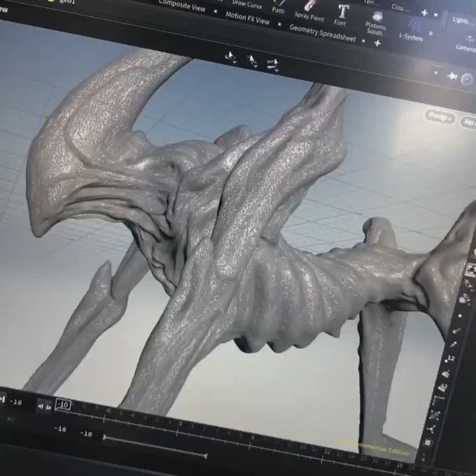Image resolution: width=476 pixels, height=476 pixels.
Task: Add a new pane tab after Geometry Spreadsheet
Action: (x=377, y=43)
